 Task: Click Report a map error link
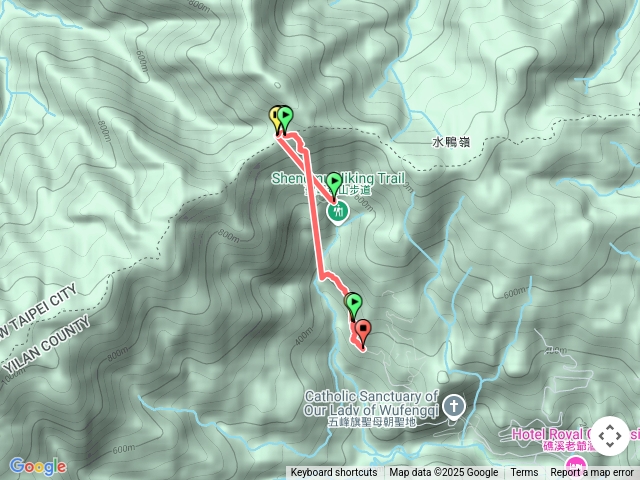coord(591,473)
